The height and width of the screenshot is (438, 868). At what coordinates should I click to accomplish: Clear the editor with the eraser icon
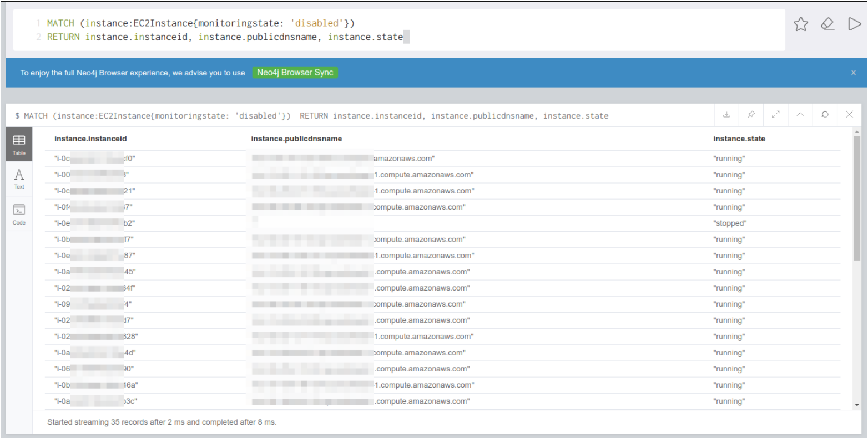coord(827,24)
